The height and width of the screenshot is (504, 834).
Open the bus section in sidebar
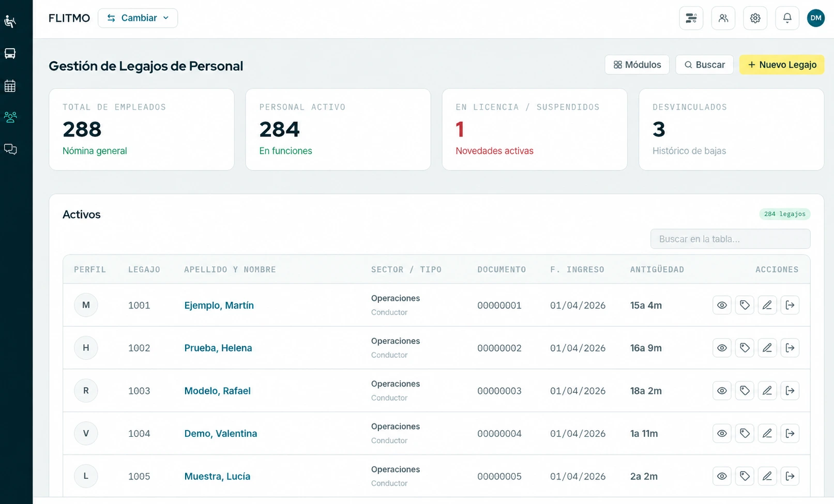[10, 53]
